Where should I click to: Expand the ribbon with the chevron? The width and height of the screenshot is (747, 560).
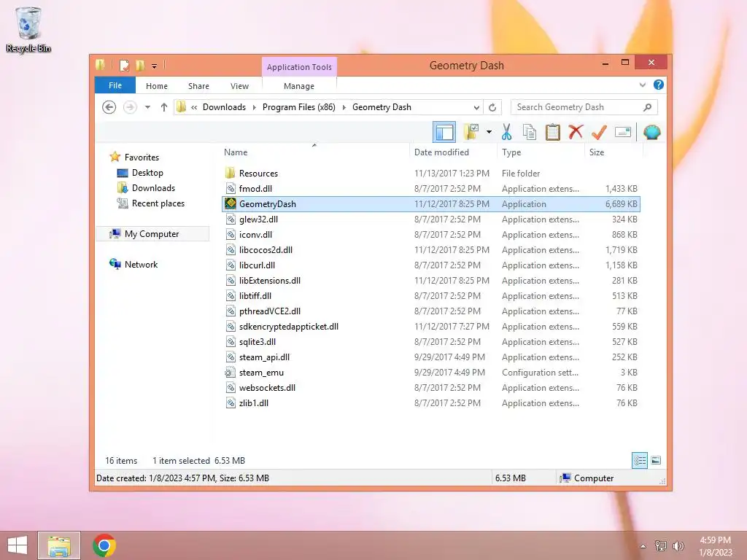click(x=642, y=85)
